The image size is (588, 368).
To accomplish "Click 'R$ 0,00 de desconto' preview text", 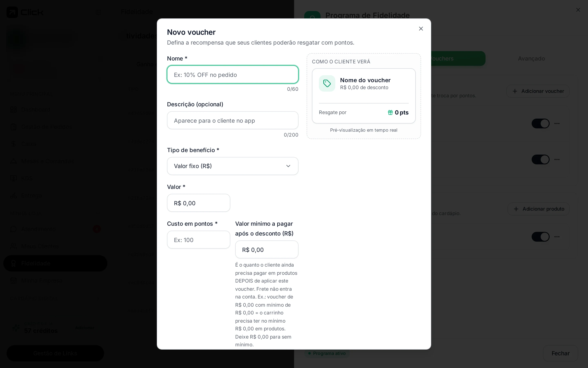I will 364,87.
